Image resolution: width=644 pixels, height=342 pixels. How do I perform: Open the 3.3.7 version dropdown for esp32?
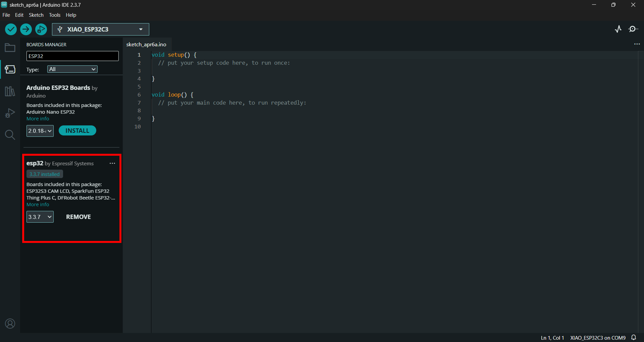[x=40, y=217]
